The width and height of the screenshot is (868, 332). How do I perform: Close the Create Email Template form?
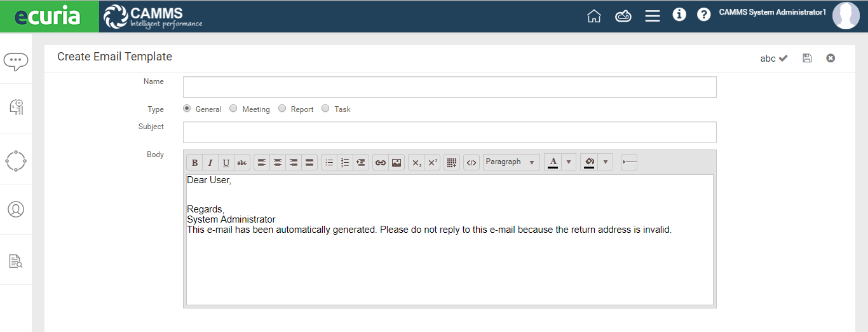(x=831, y=58)
